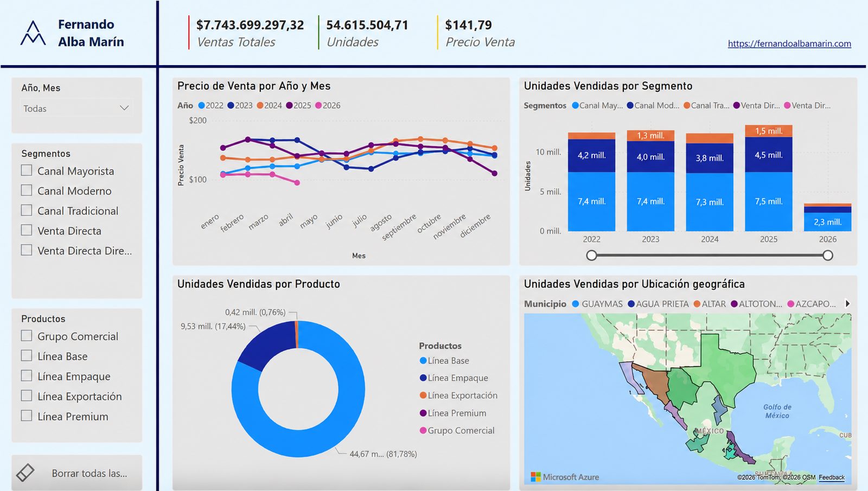This screenshot has width=868, height=491.
Task: Click left handle of year range slider
Action: pyautogui.click(x=592, y=255)
